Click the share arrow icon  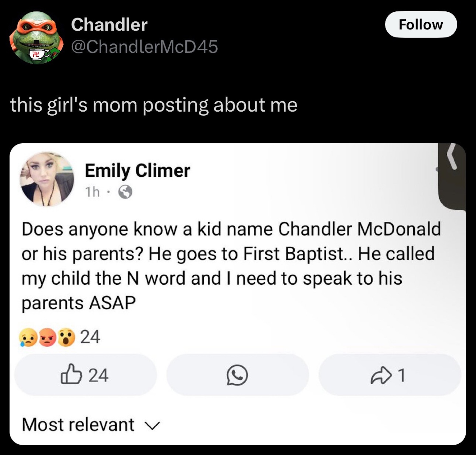coord(381,375)
